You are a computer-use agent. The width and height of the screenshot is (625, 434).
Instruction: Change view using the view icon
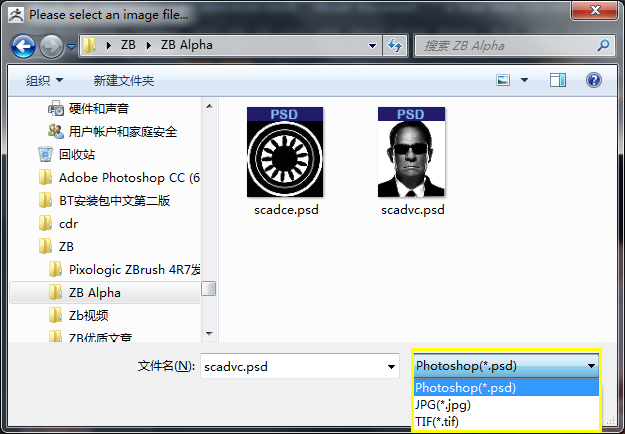pyautogui.click(x=503, y=80)
